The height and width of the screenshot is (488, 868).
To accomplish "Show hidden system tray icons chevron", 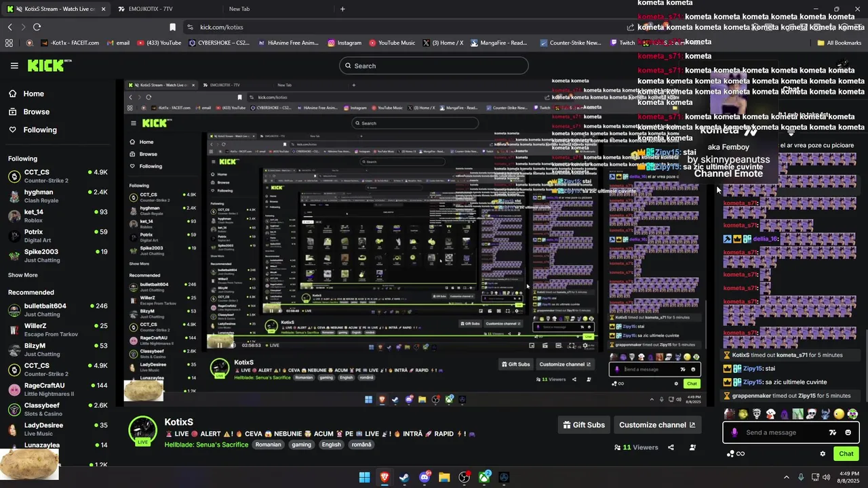I will point(787,477).
